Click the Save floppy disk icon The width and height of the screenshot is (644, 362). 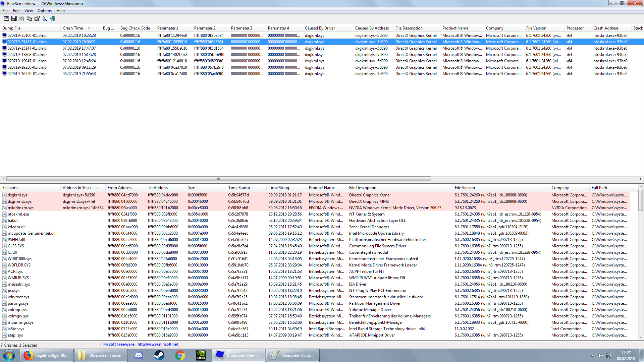tap(14, 18)
